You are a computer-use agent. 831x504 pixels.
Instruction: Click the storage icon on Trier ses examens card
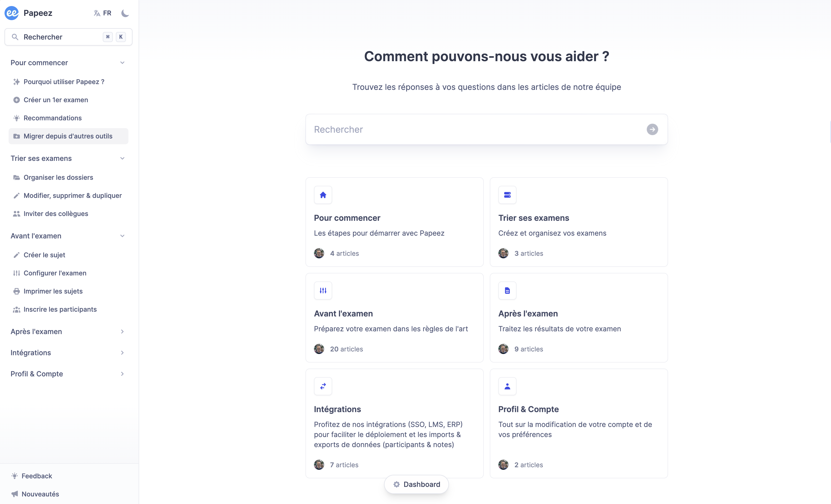pos(507,195)
